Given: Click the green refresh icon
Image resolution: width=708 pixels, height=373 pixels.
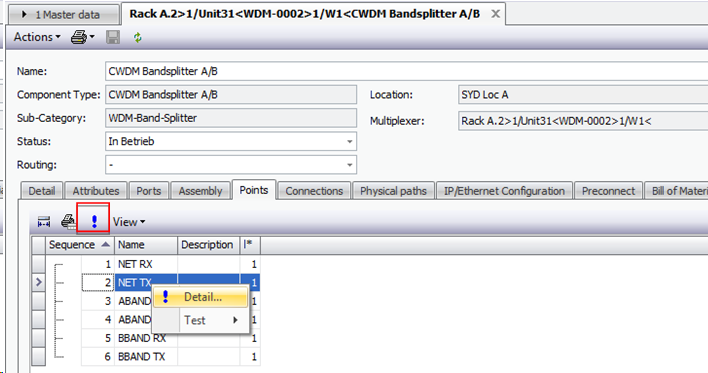Looking at the screenshot, I should click(x=137, y=37).
